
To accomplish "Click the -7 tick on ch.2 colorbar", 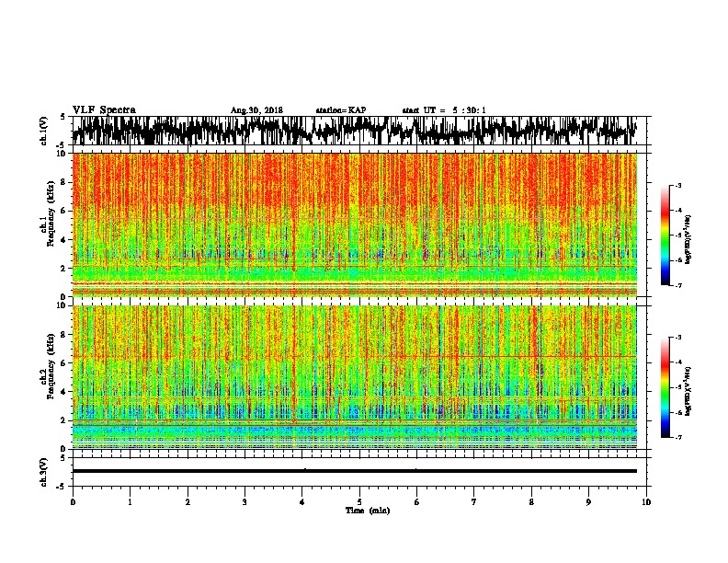I will coord(678,437).
